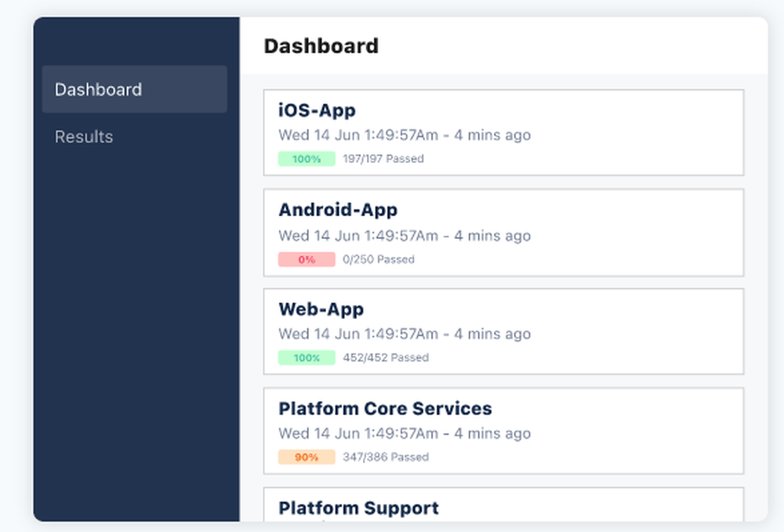This screenshot has width=784, height=532.
Task: Open Dashboard in the sidebar
Action: (135, 89)
